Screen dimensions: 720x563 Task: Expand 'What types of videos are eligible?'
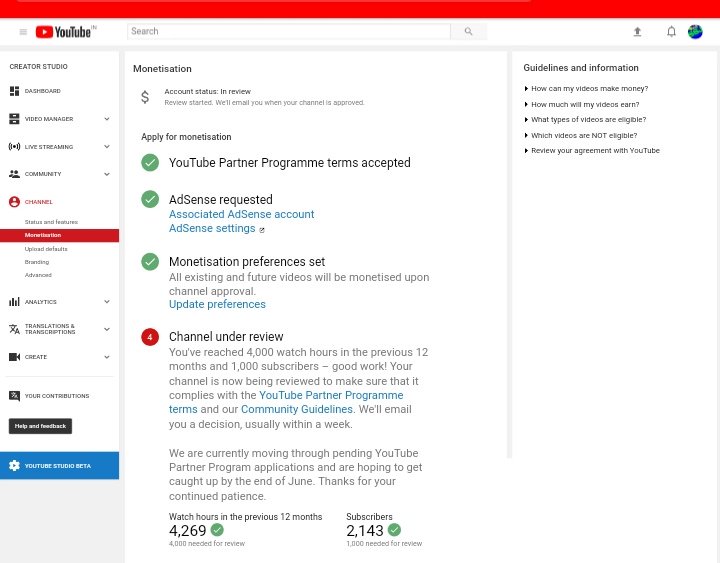point(585,120)
